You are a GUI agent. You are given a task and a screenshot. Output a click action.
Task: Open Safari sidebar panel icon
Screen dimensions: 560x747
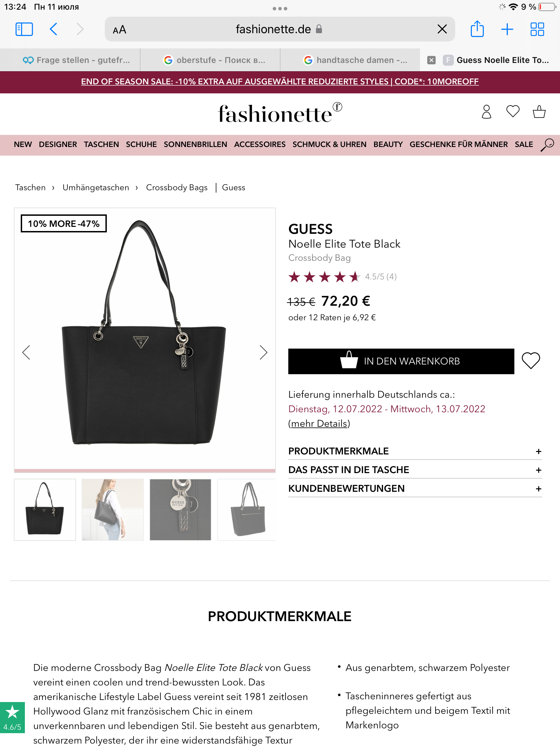(x=24, y=29)
